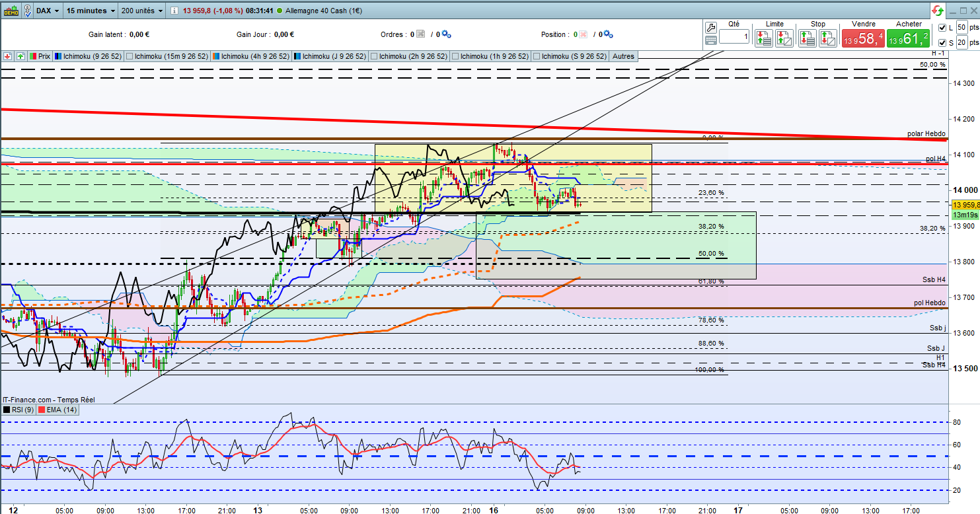
Task: Click the green market status dot
Action: (x=280, y=11)
